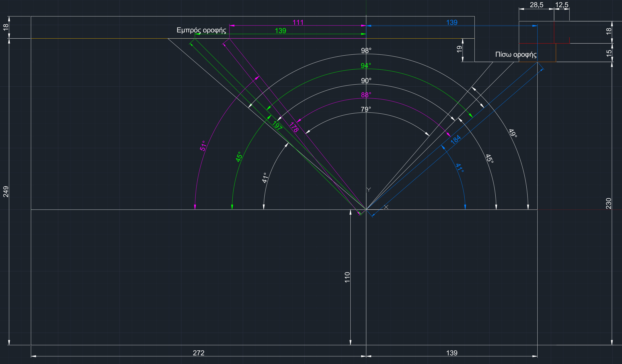This screenshot has width=622, height=364.
Task: Select the magenta 178 aligned dimension text
Action: click(x=294, y=127)
